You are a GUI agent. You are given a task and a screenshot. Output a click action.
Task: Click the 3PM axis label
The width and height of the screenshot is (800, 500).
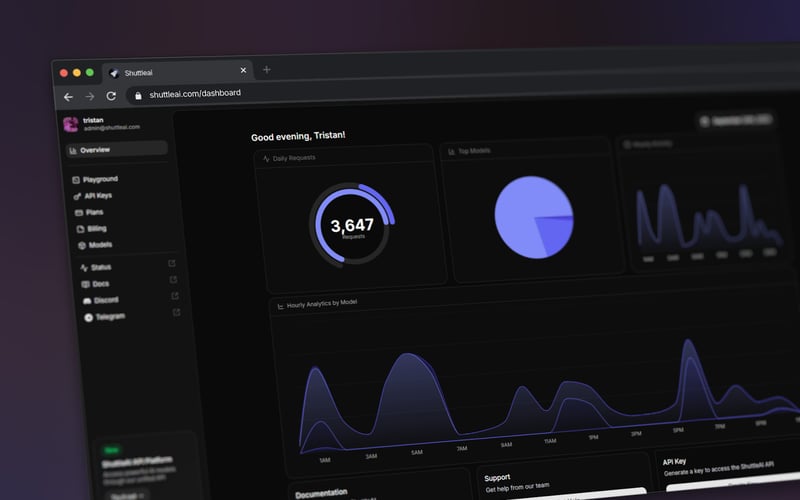point(636,434)
